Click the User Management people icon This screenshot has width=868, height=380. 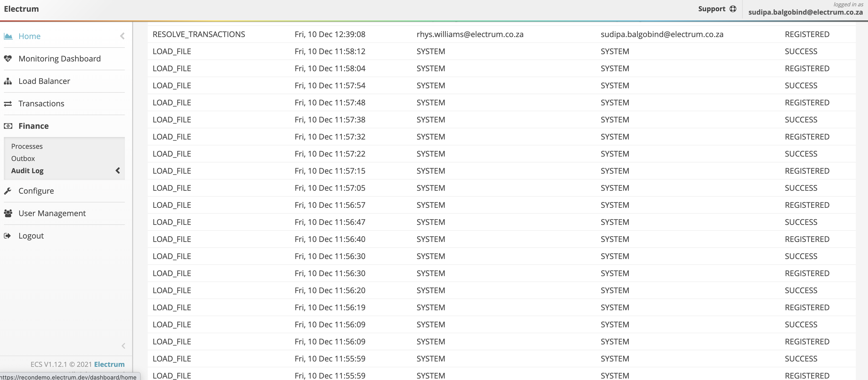8,213
